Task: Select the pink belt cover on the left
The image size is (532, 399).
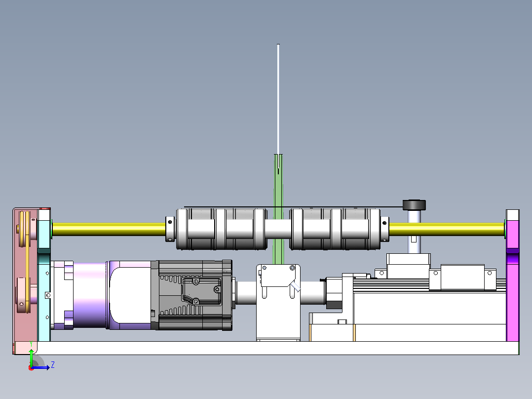Action: tap(25, 280)
